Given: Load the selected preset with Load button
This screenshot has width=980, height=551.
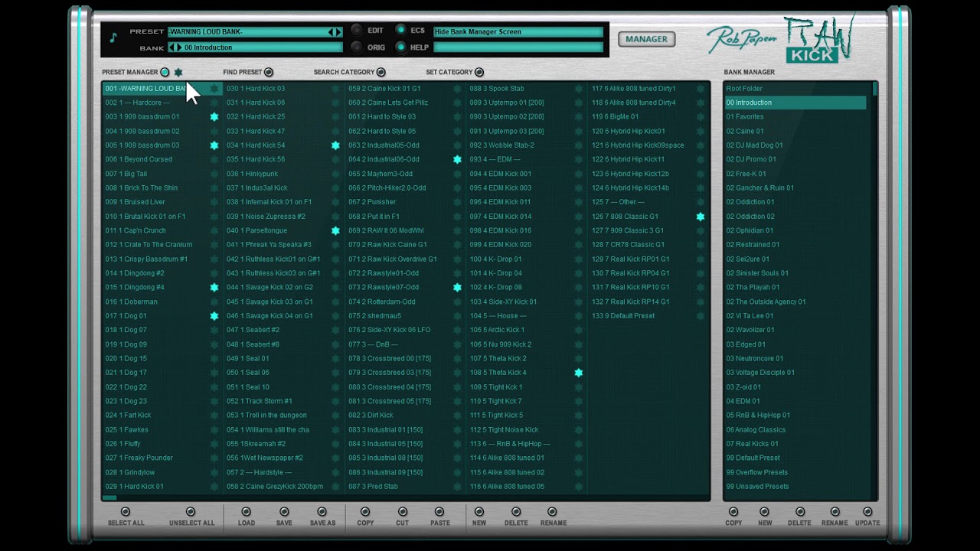Looking at the screenshot, I should pos(246,512).
